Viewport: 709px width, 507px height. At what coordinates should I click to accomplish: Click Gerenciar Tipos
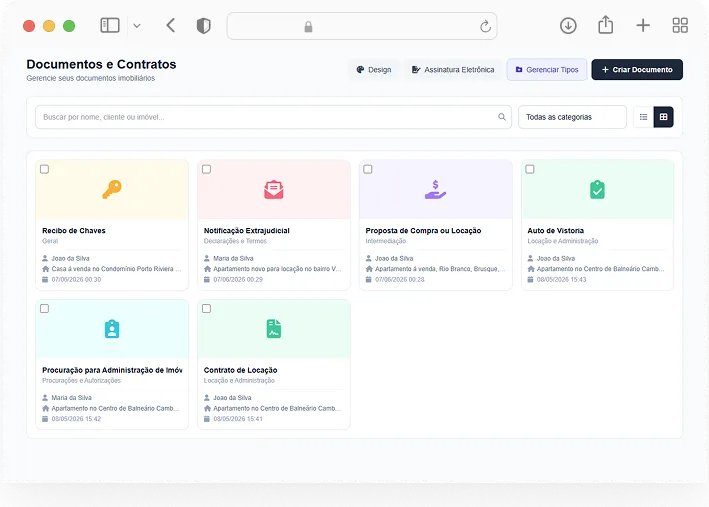[x=547, y=70]
